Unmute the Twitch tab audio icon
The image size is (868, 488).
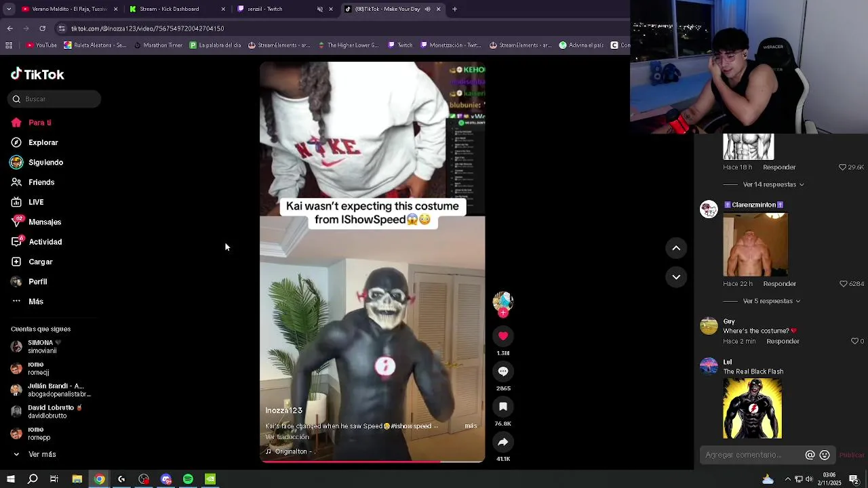(320, 9)
